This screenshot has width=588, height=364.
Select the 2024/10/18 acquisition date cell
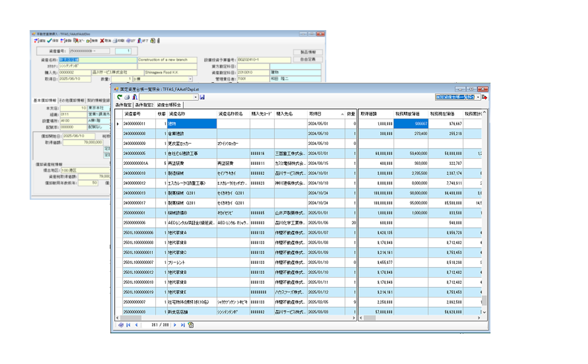coord(326,183)
